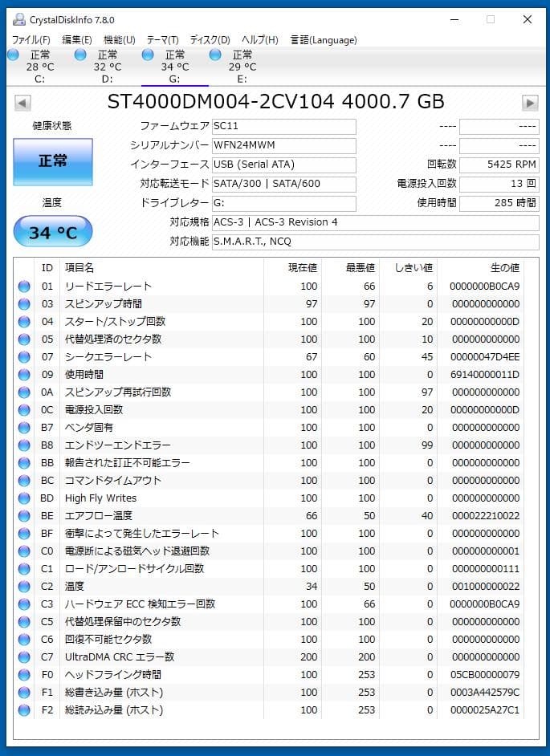Click the power-on count field 13 回
550x756 pixels.
point(499,184)
